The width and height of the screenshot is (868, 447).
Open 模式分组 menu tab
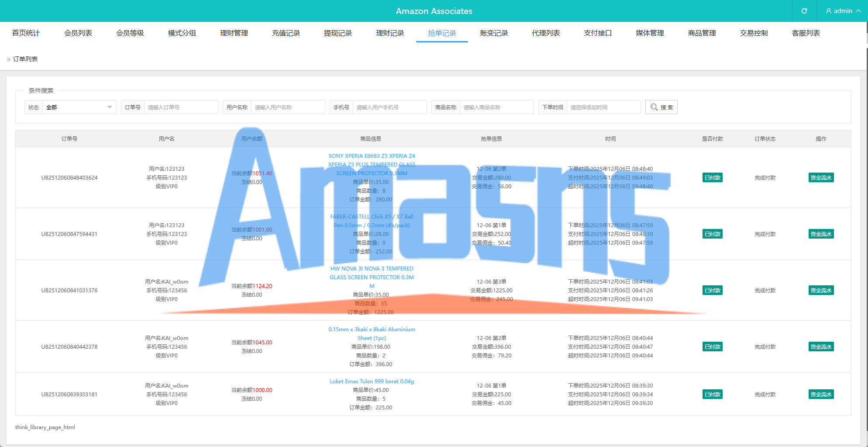click(182, 33)
